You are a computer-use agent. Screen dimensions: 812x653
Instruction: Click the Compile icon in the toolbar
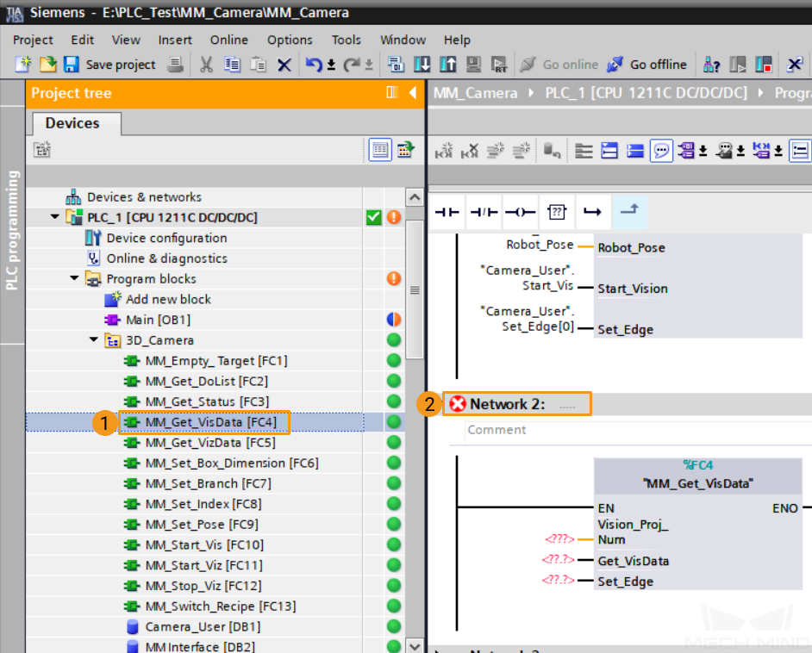click(397, 64)
